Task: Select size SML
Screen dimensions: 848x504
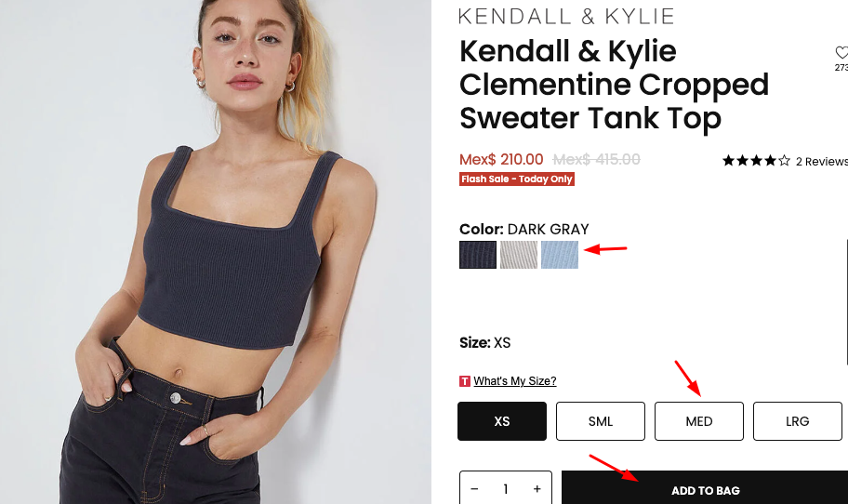Action: coord(601,421)
